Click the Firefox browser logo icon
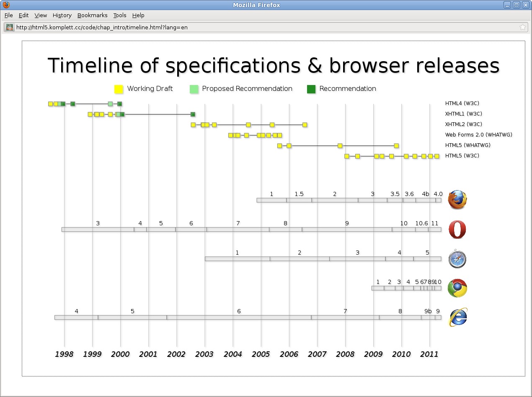The width and height of the screenshot is (532, 397). pos(457,200)
